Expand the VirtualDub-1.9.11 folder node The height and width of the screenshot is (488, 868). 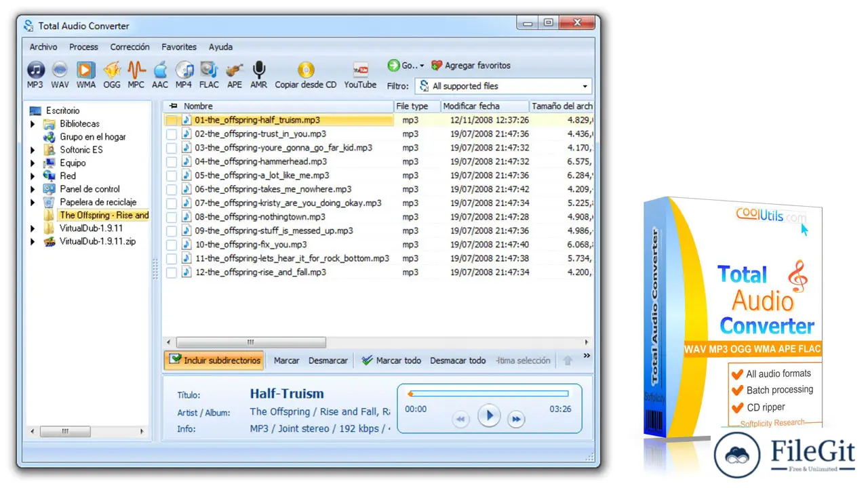33,229
